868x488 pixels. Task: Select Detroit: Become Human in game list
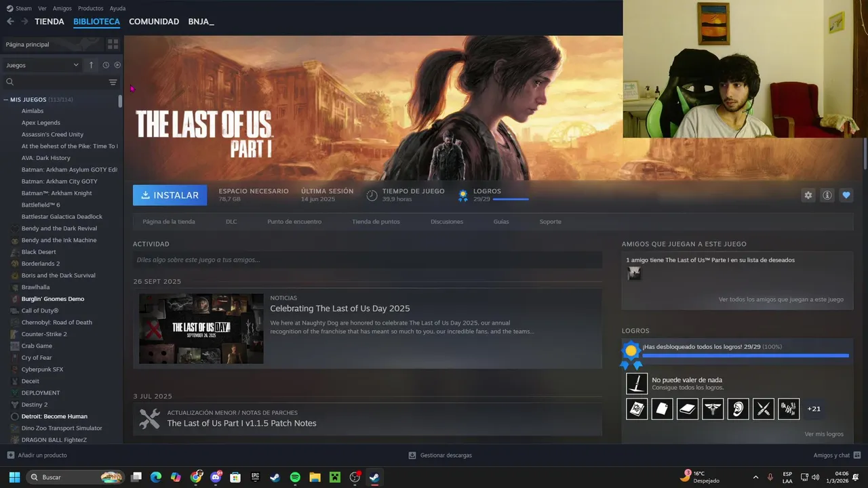[54, 416]
